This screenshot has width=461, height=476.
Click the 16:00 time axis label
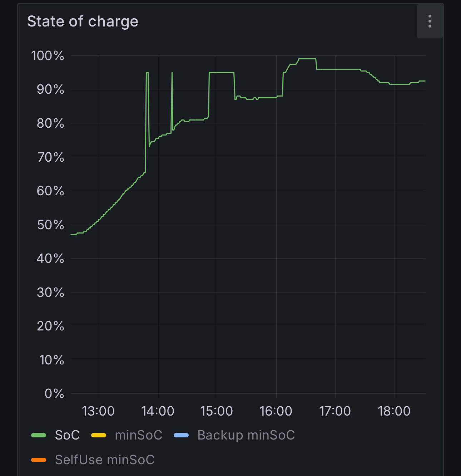pos(276,411)
